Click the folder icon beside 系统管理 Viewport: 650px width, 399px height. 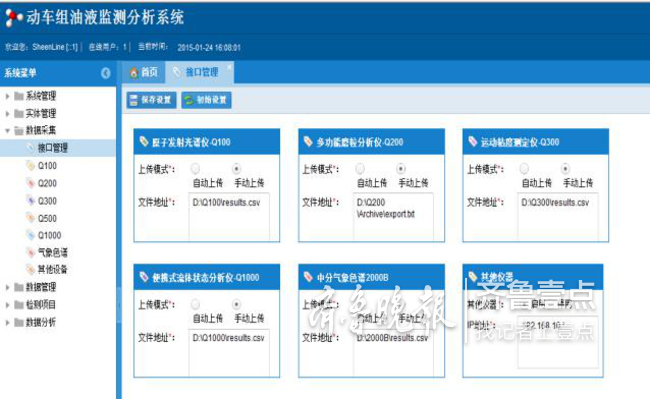point(19,96)
